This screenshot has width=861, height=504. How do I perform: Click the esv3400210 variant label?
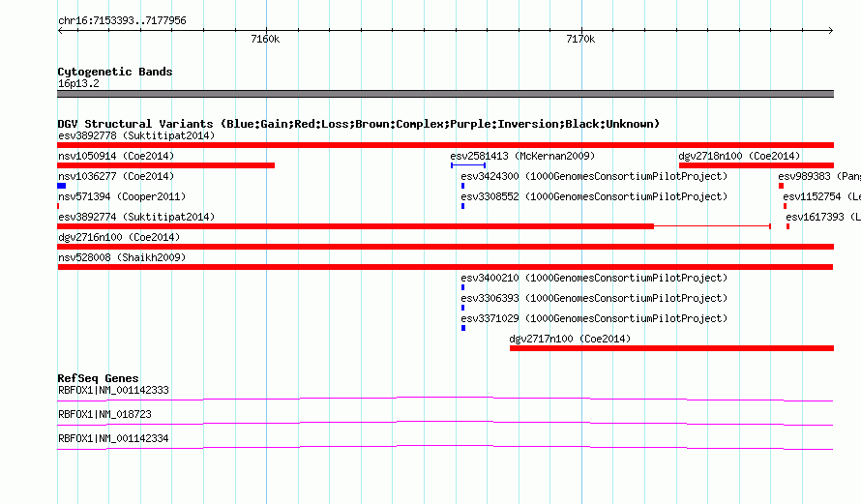pos(594,278)
